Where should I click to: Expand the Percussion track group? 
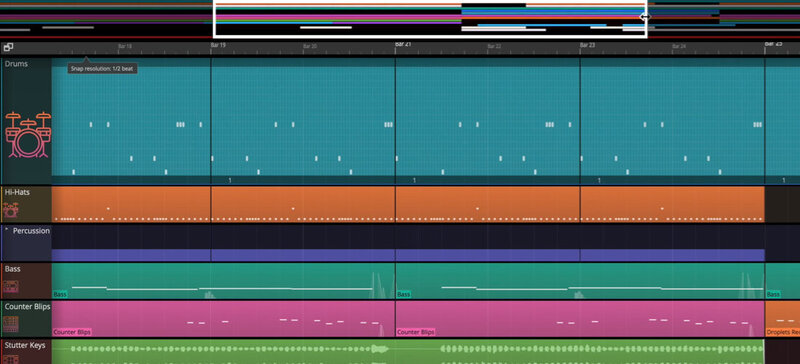pyautogui.click(x=7, y=230)
